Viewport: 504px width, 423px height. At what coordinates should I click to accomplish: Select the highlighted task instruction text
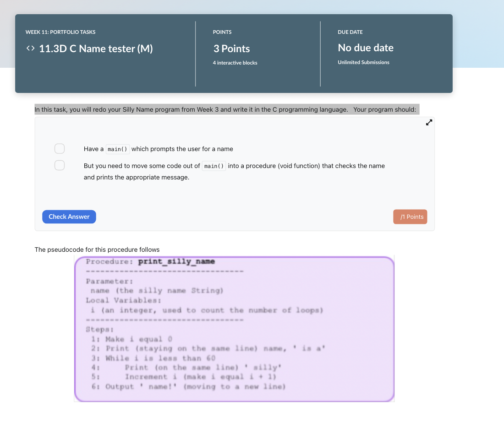click(x=226, y=109)
